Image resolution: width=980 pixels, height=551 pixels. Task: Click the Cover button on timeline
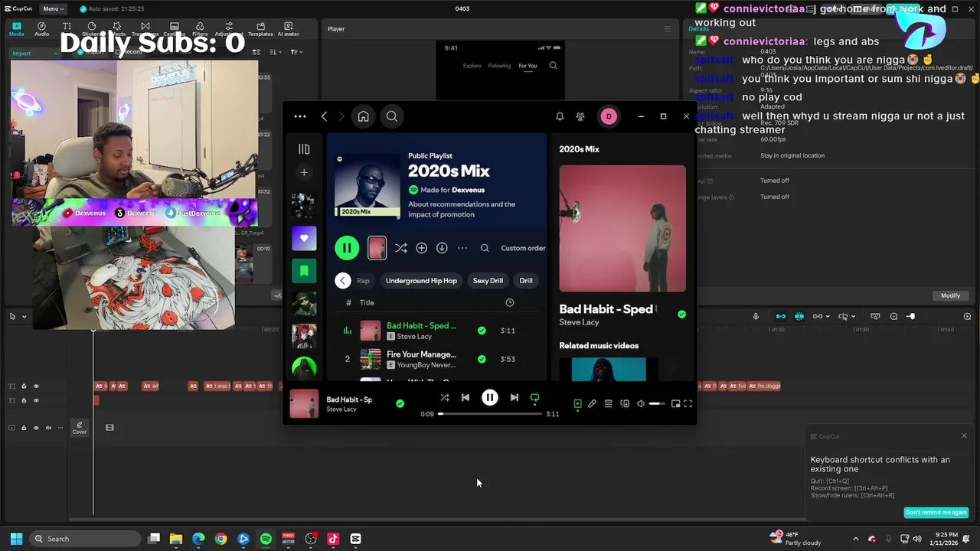click(x=80, y=428)
